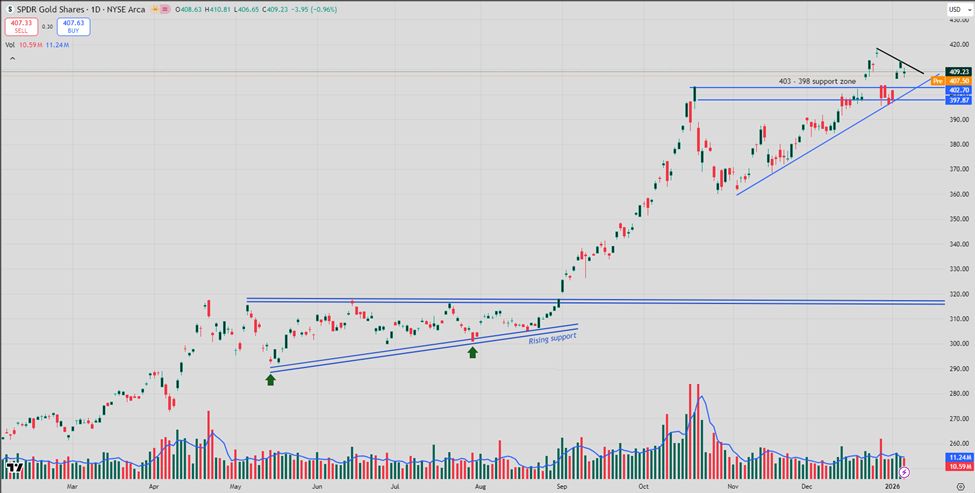Image resolution: width=975 pixels, height=493 pixels.
Task: Select the 409.23 current price label
Action: tap(957, 71)
